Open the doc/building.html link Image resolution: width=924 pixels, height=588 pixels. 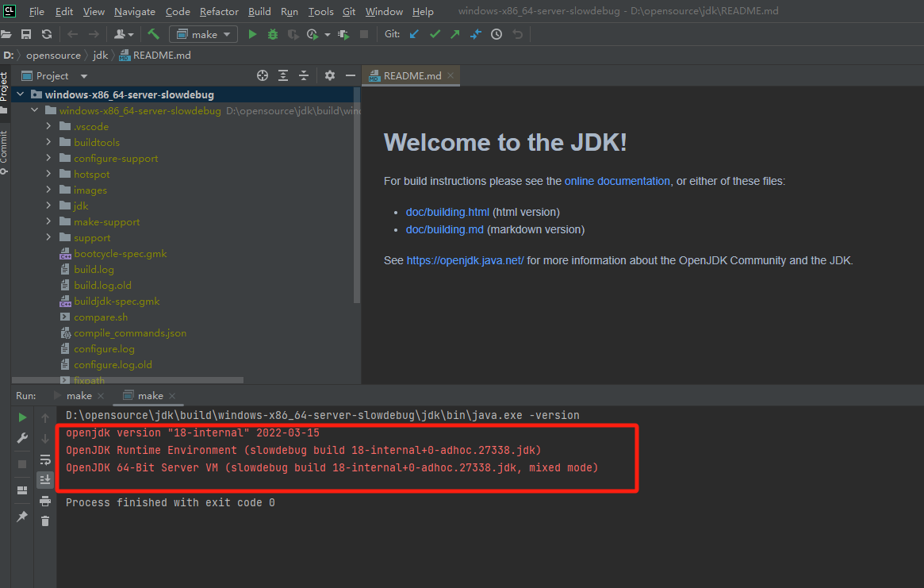447,212
